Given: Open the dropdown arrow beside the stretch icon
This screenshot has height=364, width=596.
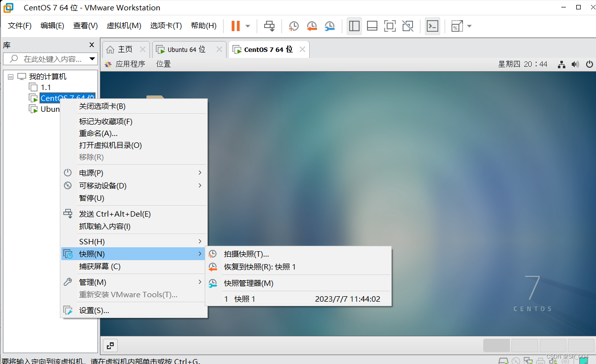Looking at the screenshot, I should click(x=469, y=26).
